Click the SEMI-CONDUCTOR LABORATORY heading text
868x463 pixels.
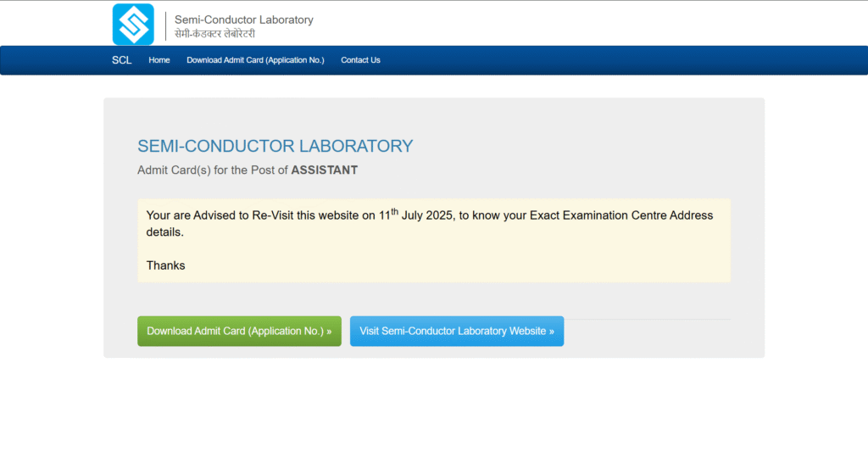coord(275,146)
